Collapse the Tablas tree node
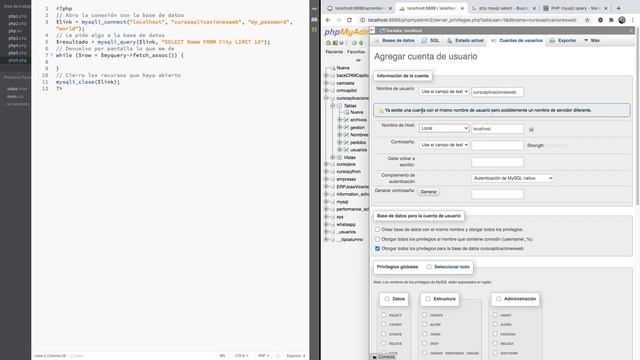Image resolution: width=640 pixels, height=360 pixels. coord(333,106)
